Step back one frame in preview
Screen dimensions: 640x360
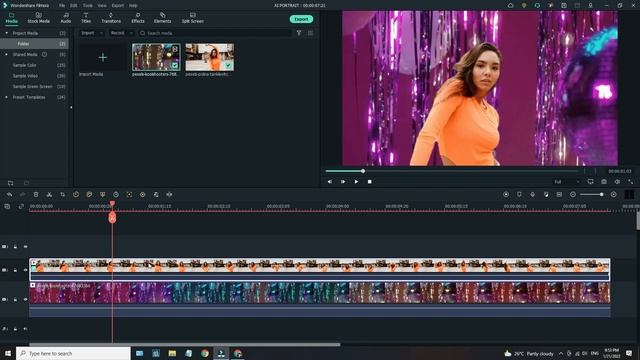click(330, 182)
